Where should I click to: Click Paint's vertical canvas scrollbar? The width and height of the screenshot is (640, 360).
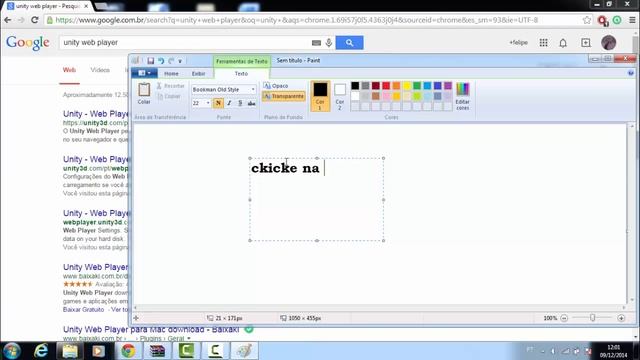tap(632, 213)
